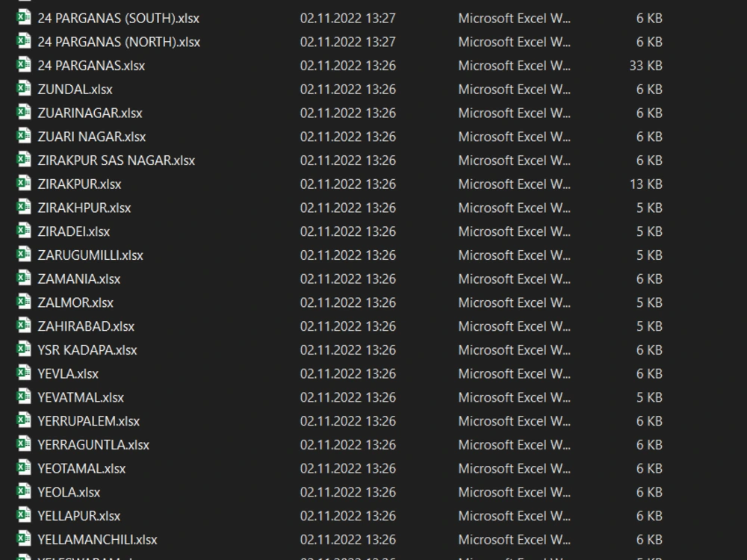Viewport: 747px width, 560px height.
Task: Click the file type text in ZUARINAGAR.xlsx row
Action: [514, 113]
